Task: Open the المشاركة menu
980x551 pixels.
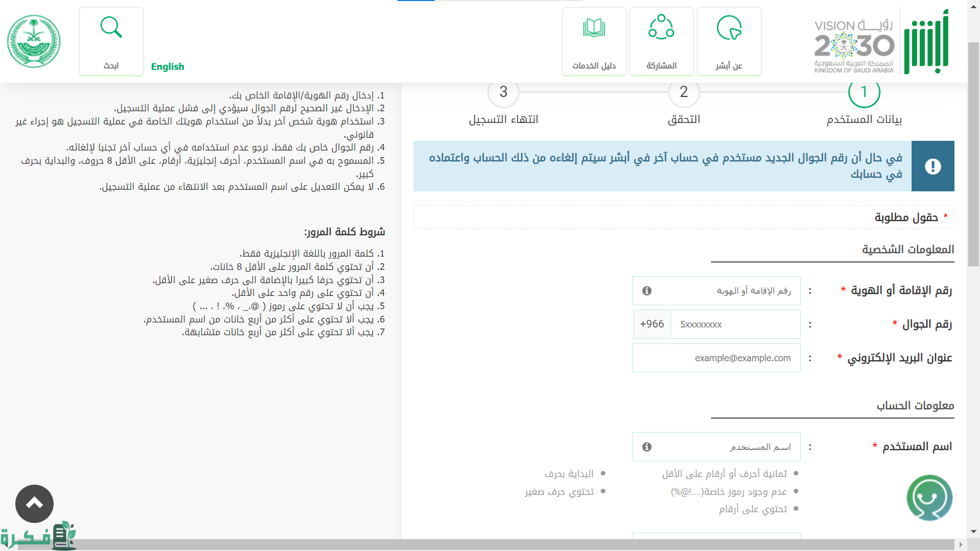Action: pyautogui.click(x=661, y=41)
